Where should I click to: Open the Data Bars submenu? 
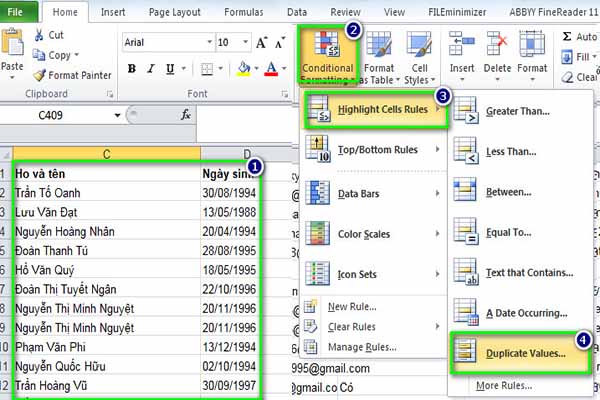(374, 194)
